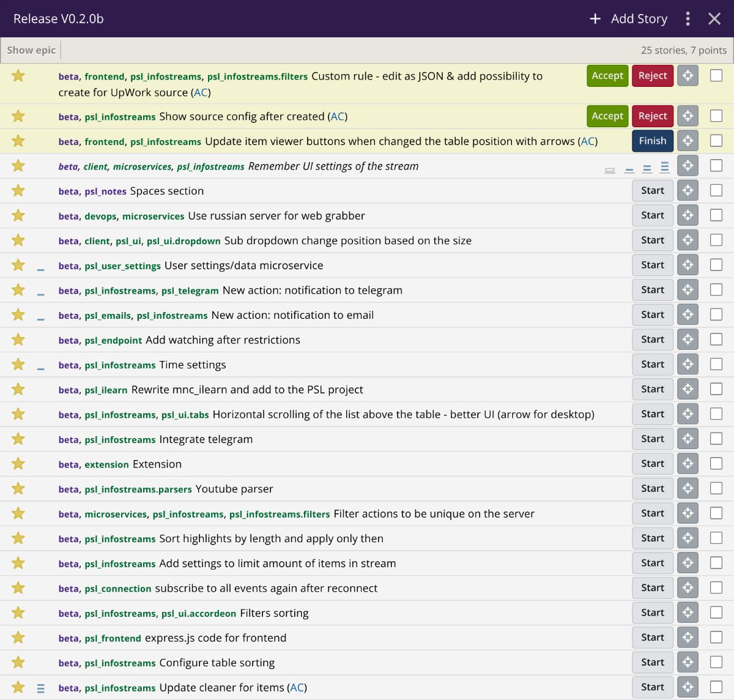The image size is (734, 700).
Task: Expand the Use russian server story
Action: coord(276,216)
